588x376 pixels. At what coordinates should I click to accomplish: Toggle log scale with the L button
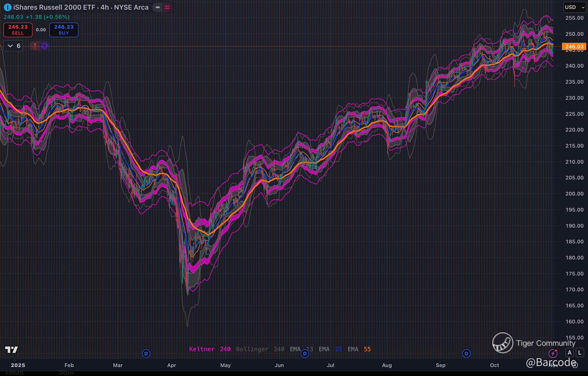pos(580,353)
